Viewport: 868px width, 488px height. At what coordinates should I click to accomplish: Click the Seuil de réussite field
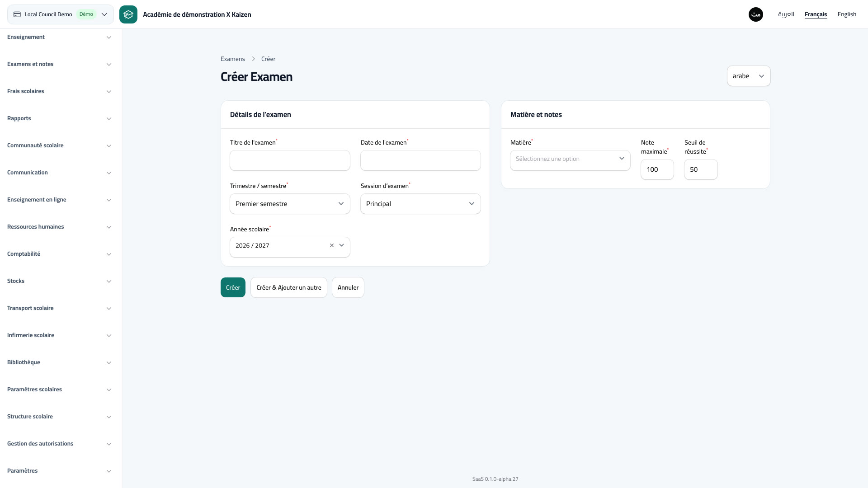701,169
